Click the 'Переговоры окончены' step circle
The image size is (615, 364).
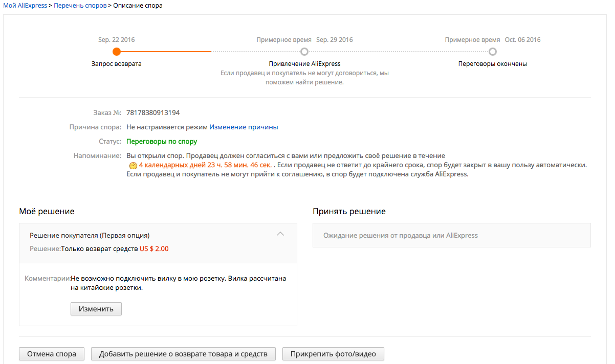[x=492, y=52]
